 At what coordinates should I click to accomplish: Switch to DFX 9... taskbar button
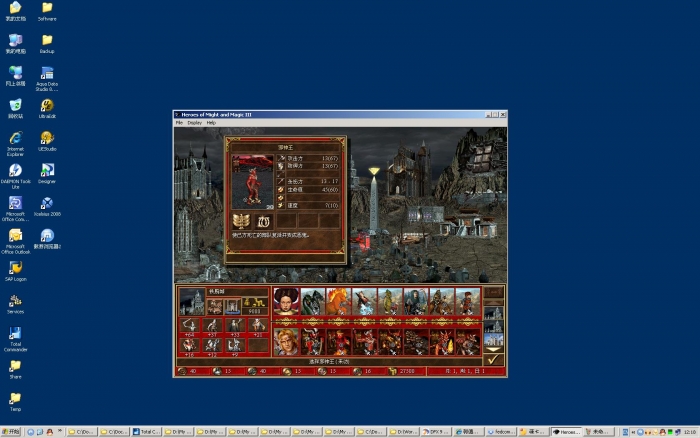(435, 432)
